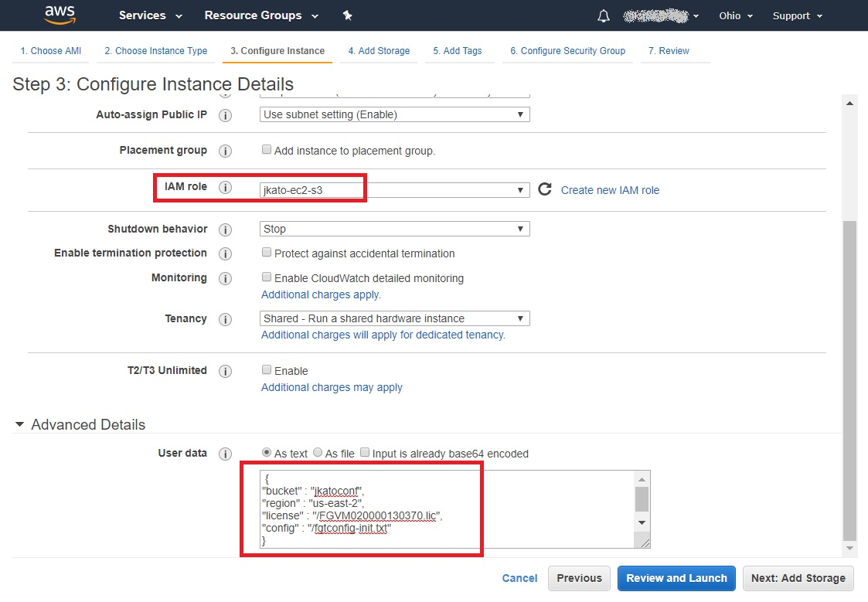
Task: Open the Support menu
Action: tap(797, 16)
